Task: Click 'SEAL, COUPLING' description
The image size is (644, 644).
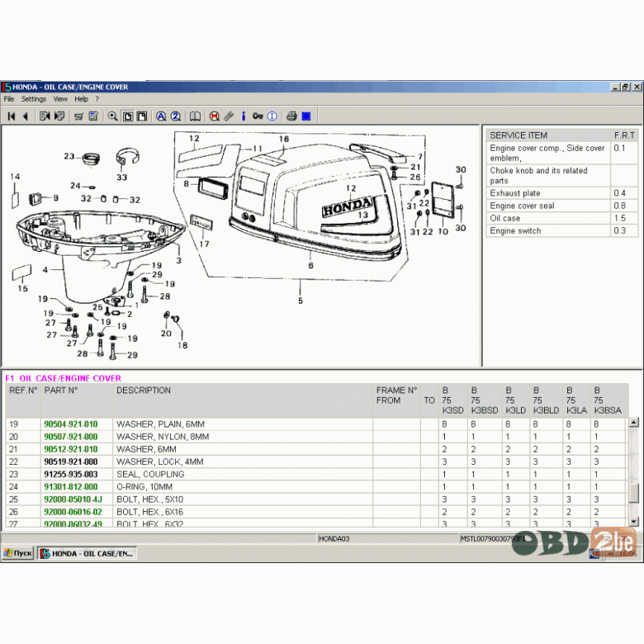Action: point(150,475)
